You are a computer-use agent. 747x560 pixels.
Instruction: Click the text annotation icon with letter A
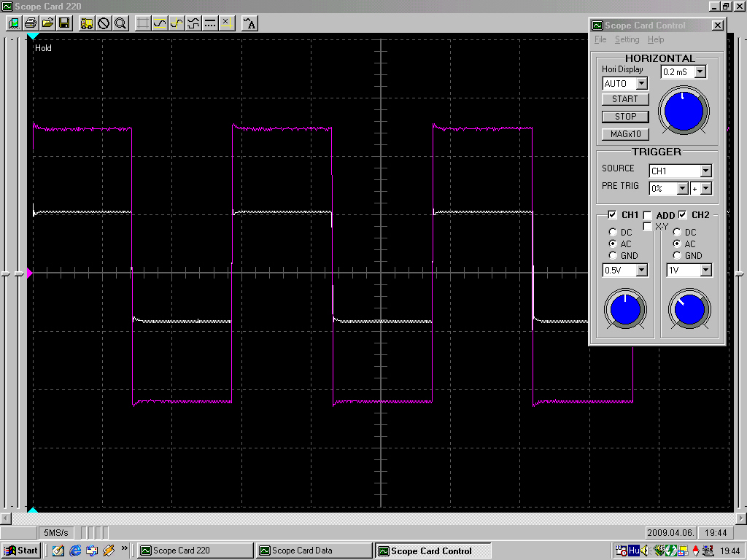(x=250, y=23)
